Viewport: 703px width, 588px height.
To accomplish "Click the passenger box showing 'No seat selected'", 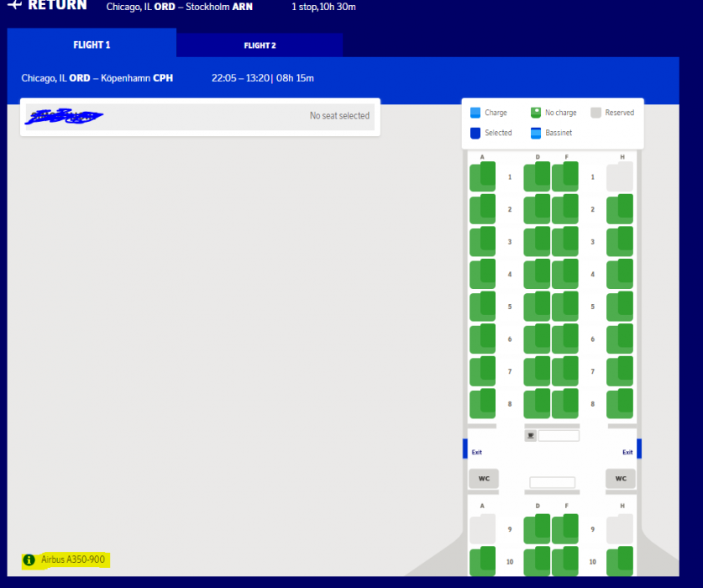I will pyautogui.click(x=200, y=117).
